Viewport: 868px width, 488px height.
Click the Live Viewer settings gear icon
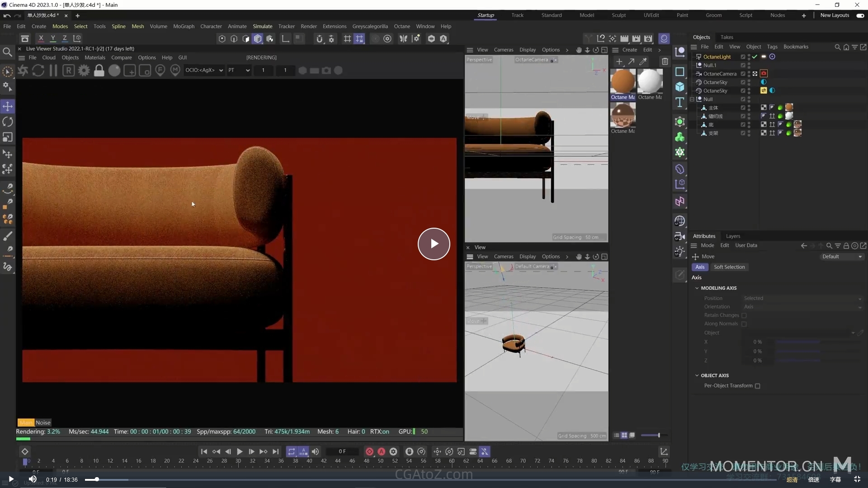[x=84, y=70]
